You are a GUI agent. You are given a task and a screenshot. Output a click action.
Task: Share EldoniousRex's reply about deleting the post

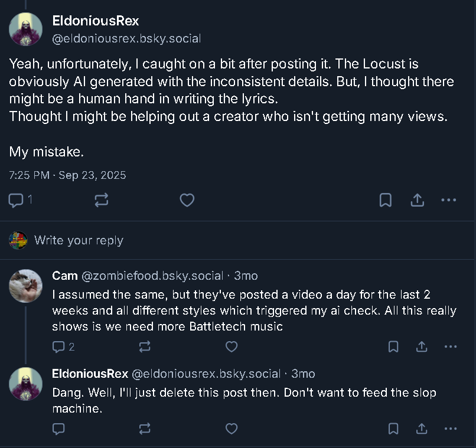(422, 429)
